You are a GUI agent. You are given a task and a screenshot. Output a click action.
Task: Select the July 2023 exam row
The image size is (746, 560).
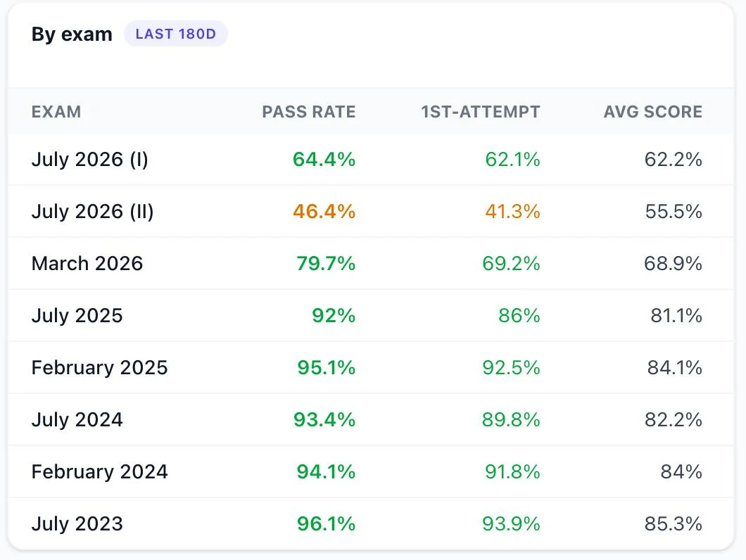click(x=371, y=523)
